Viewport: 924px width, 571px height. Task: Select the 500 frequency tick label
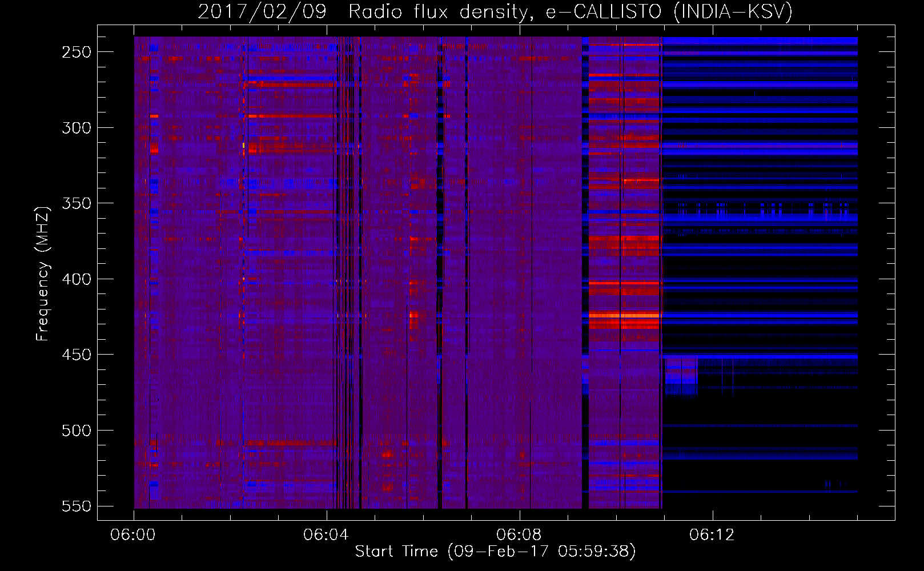77,431
